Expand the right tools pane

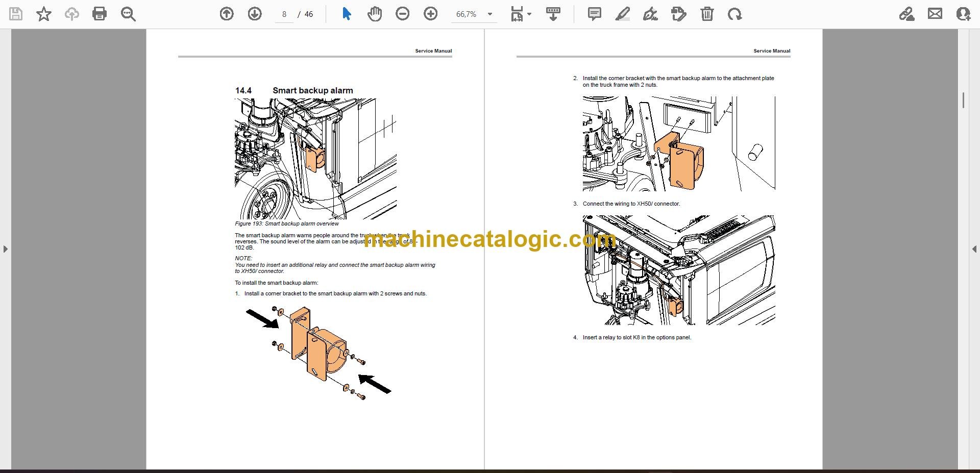[974, 249]
